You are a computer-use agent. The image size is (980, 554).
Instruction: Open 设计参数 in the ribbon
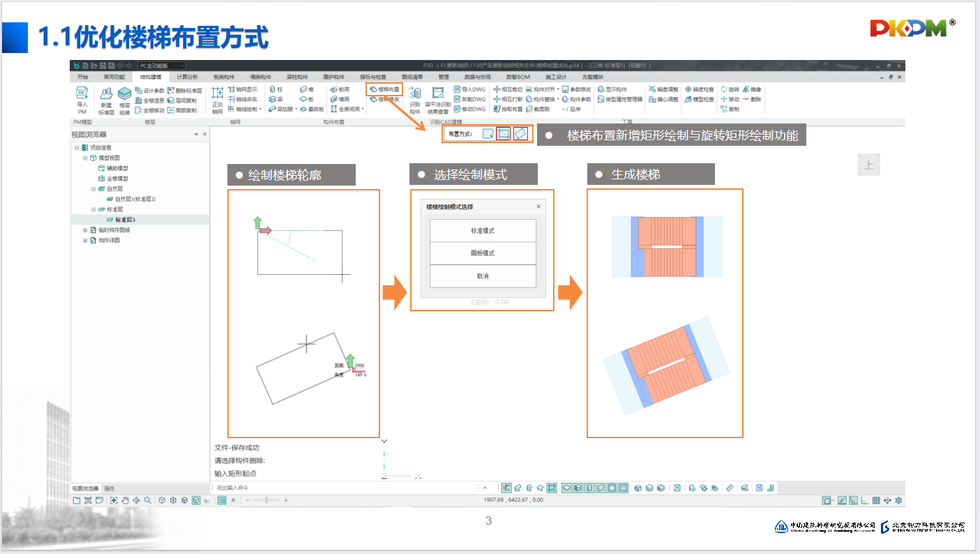pos(149,90)
